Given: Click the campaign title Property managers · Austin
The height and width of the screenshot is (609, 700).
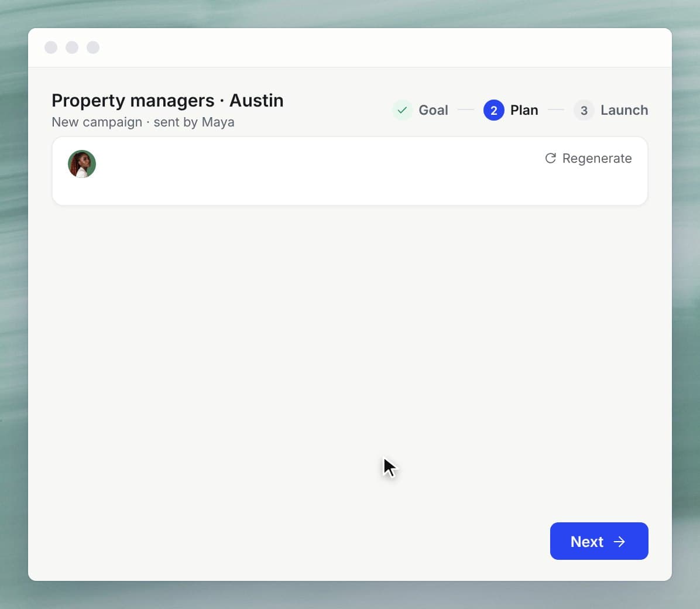Looking at the screenshot, I should [167, 101].
